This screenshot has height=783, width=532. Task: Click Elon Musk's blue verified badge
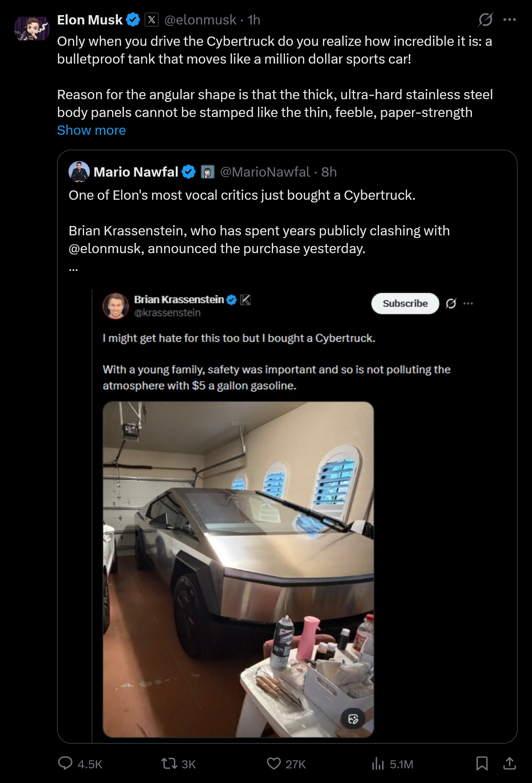pyautogui.click(x=133, y=20)
